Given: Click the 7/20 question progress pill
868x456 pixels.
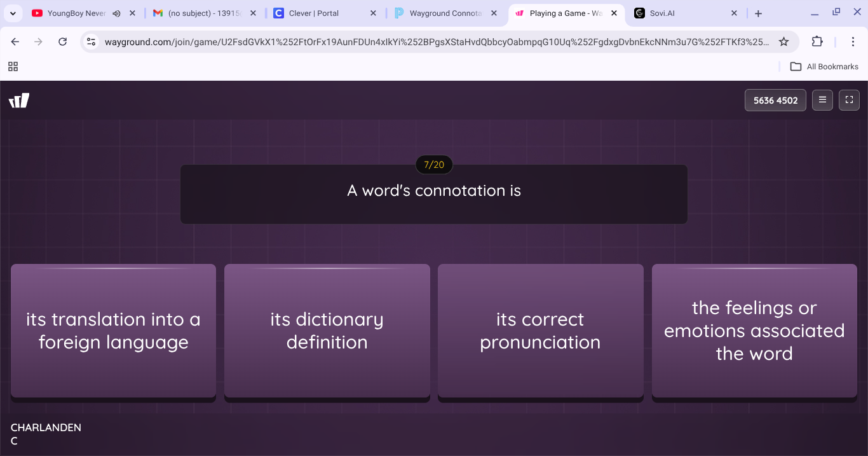Looking at the screenshot, I should point(434,165).
